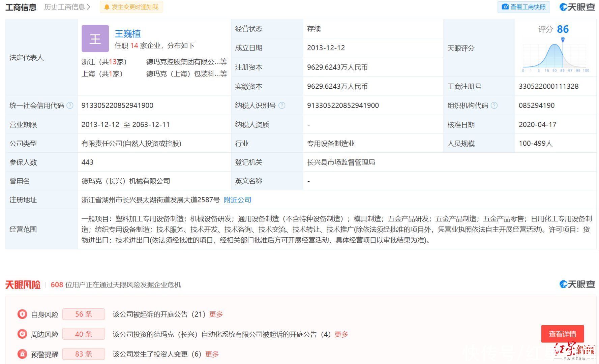Screen dimensions: 599x364
Task: Click help icon next to 组织机构代码
Action: [494, 105]
